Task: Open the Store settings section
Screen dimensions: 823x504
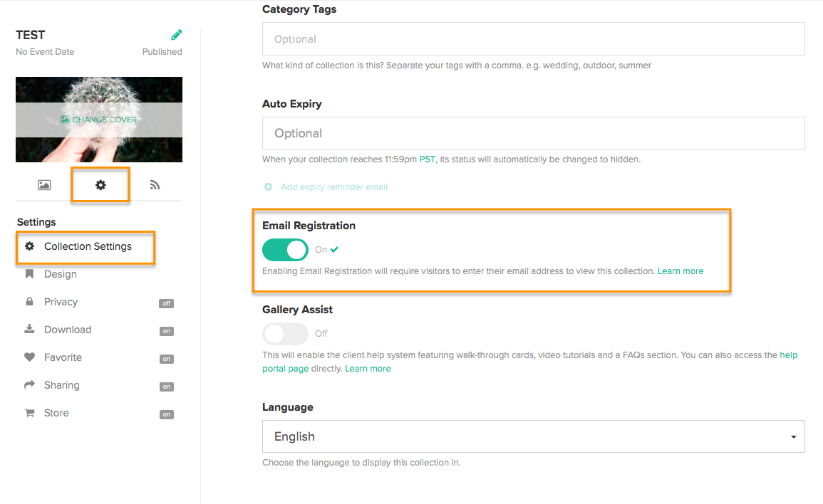Action: pyautogui.click(x=56, y=413)
